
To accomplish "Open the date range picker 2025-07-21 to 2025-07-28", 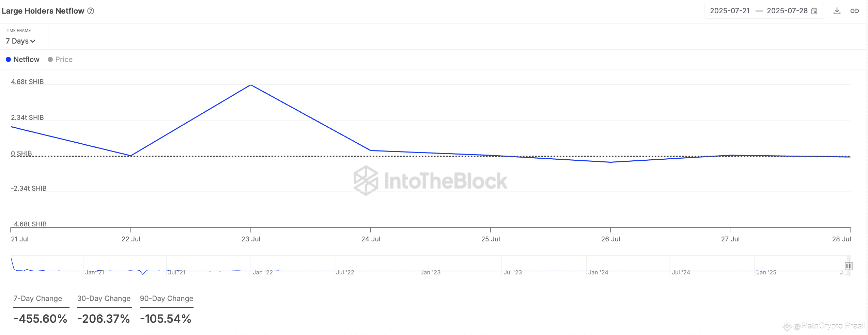I will [x=764, y=11].
